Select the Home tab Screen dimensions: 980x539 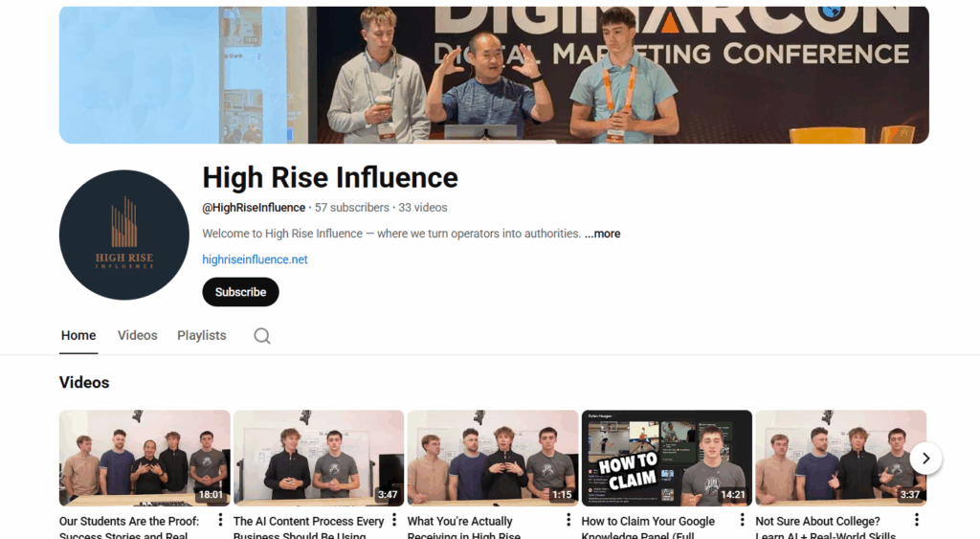click(78, 335)
